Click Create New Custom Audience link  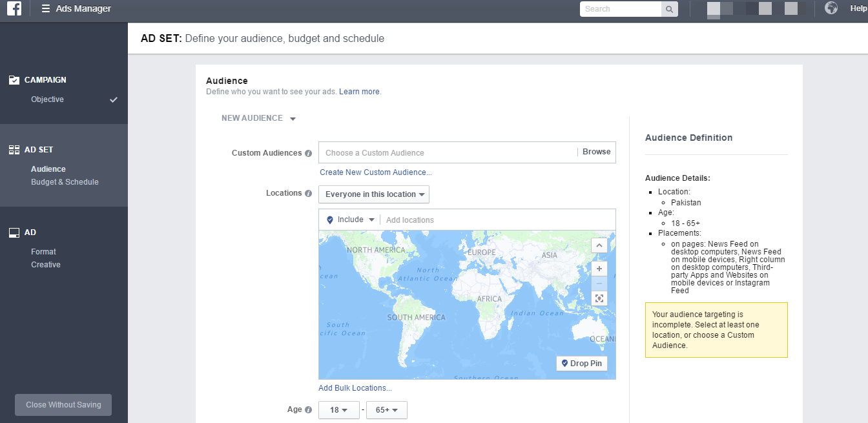point(376,172)
